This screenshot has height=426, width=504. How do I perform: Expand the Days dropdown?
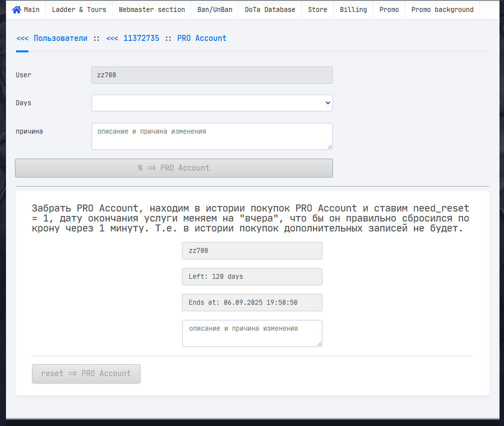[212, 103]
